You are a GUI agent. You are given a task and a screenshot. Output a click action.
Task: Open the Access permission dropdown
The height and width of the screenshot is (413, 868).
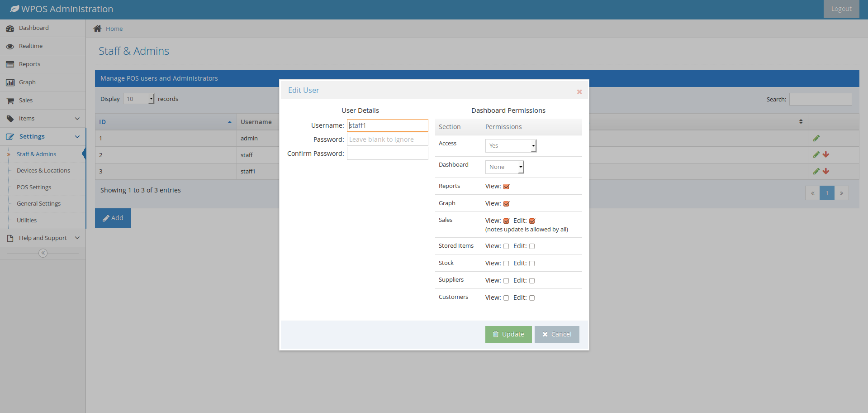pyautogui.click(x=511, y=146)
